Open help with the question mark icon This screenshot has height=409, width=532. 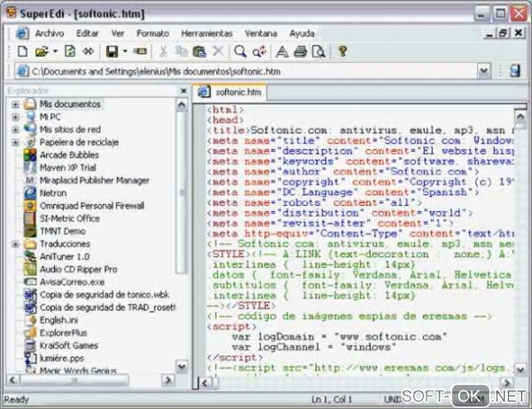343,52
